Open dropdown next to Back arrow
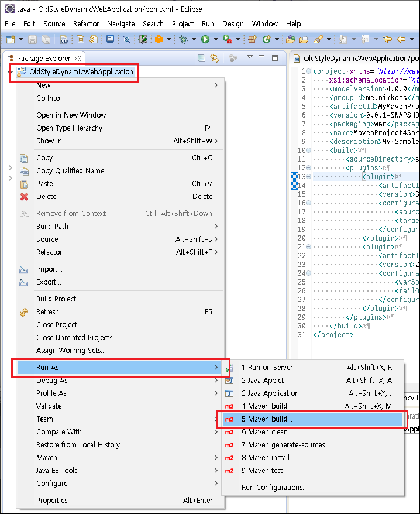Viewport: 420px width, 514px height. click(x=412, y=40)
